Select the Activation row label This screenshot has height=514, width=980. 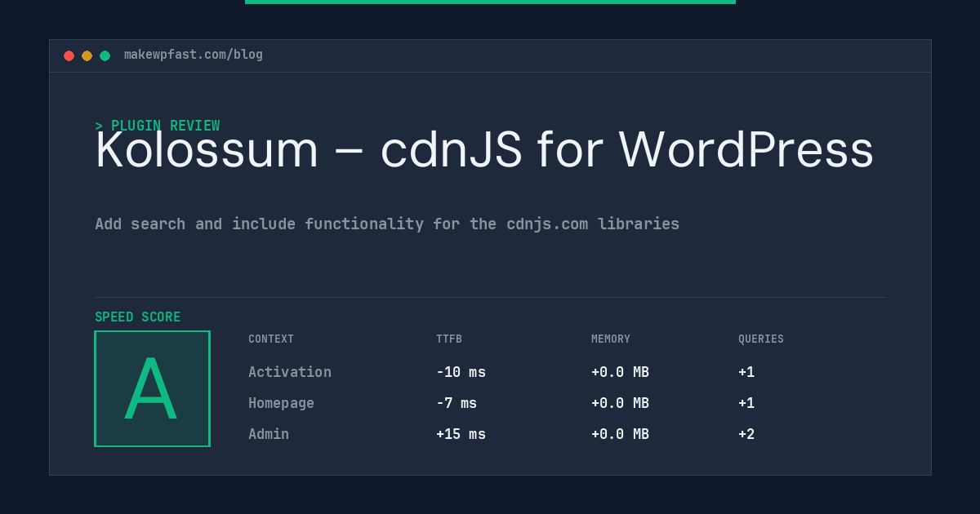click(x=290, y=372)
